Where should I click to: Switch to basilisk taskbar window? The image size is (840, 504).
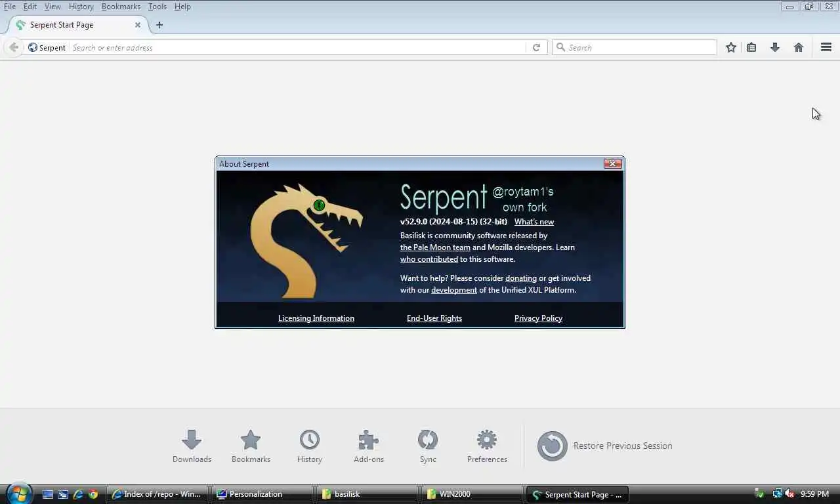pos(367,494)
